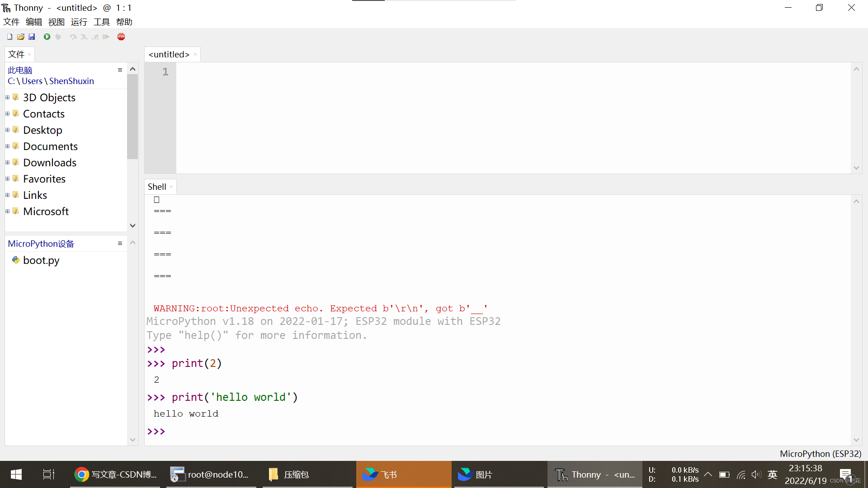Click the Debug resume icon
This screenshot has width=868, height=488.
(x=106, y=37)
